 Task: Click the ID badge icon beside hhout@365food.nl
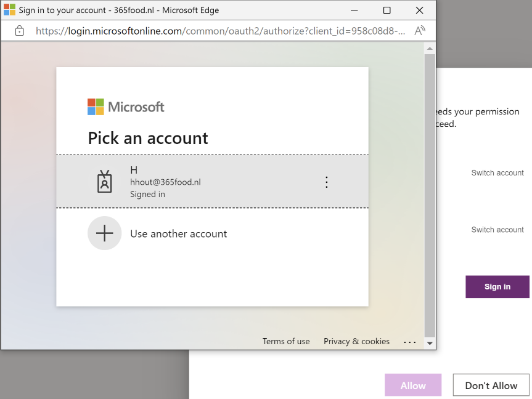(105, 182)
